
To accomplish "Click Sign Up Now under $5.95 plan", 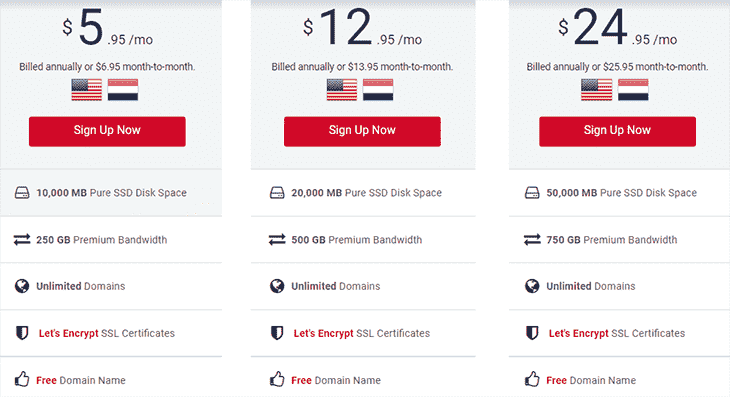I will [107, 131].
